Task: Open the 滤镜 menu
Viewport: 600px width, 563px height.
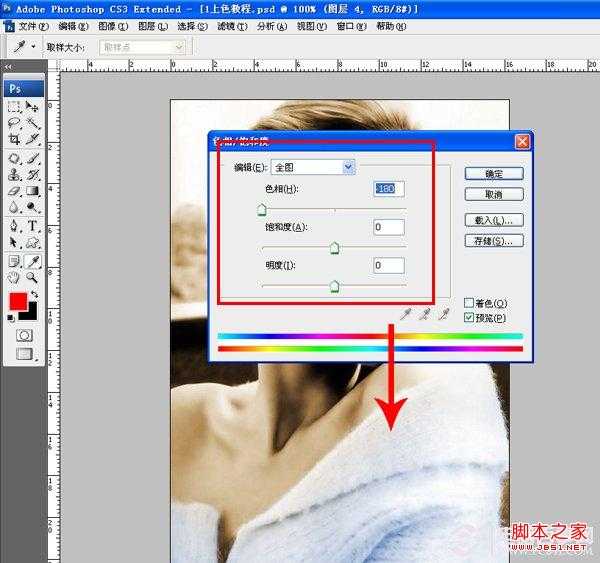Action: [x=232, y=26]
